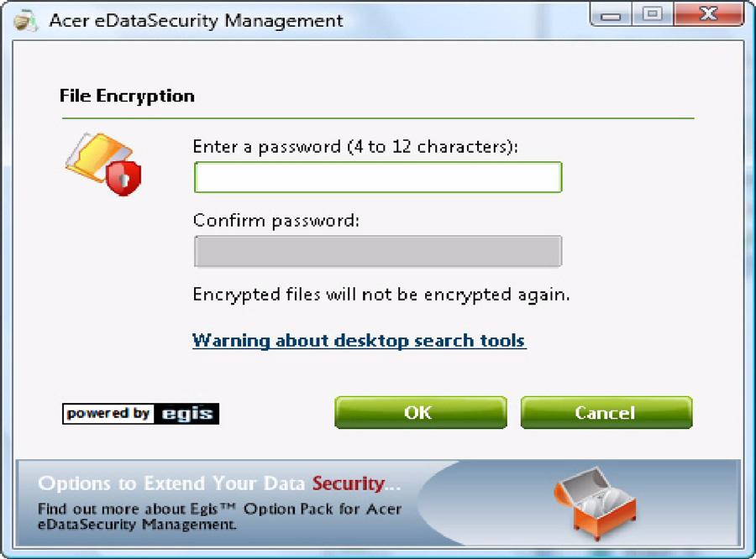Click 'Encrypted files will not be encrypted again' note
This screenshot has width=756, height=559.
[381, 295]
